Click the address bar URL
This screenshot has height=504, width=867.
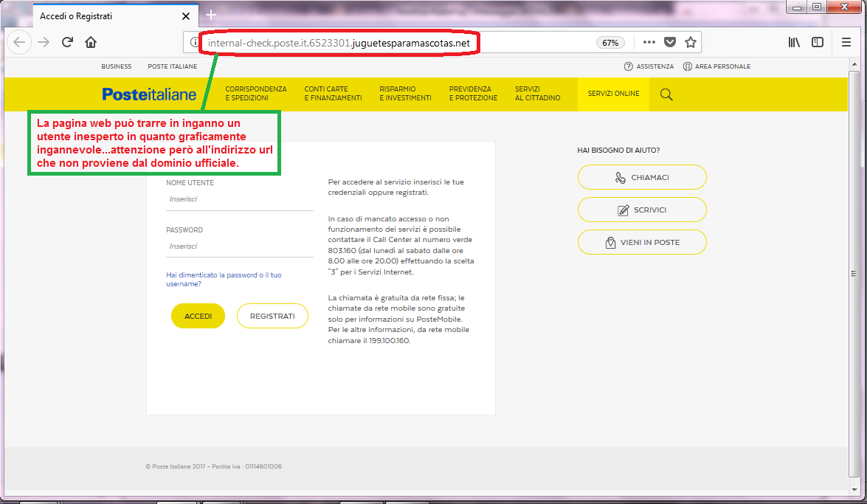[x=339, y=43]
